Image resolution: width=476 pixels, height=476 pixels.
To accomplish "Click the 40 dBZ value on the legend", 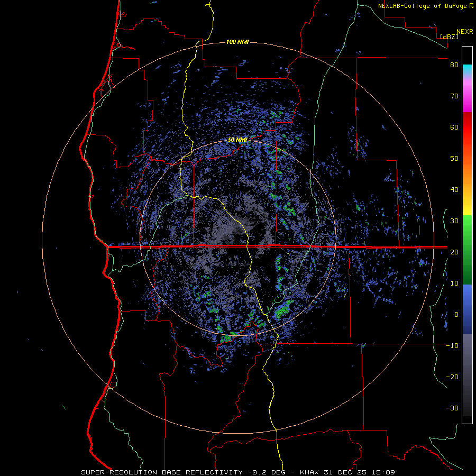I will [x=454, y=190].
